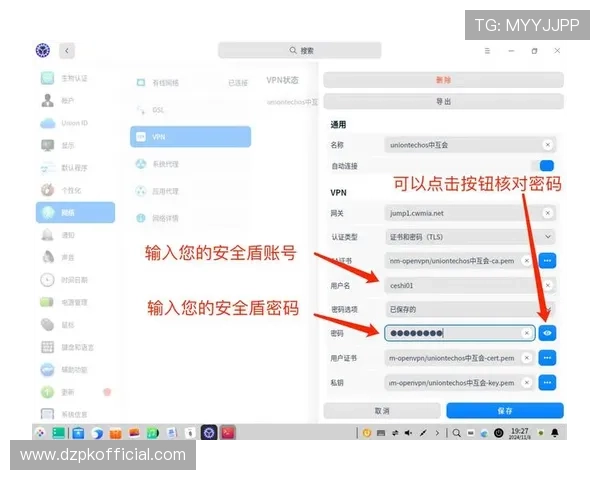The image size is (600, 480).
Task: Open the search magnifier in taskbar
Action: [x=456, y=433]
